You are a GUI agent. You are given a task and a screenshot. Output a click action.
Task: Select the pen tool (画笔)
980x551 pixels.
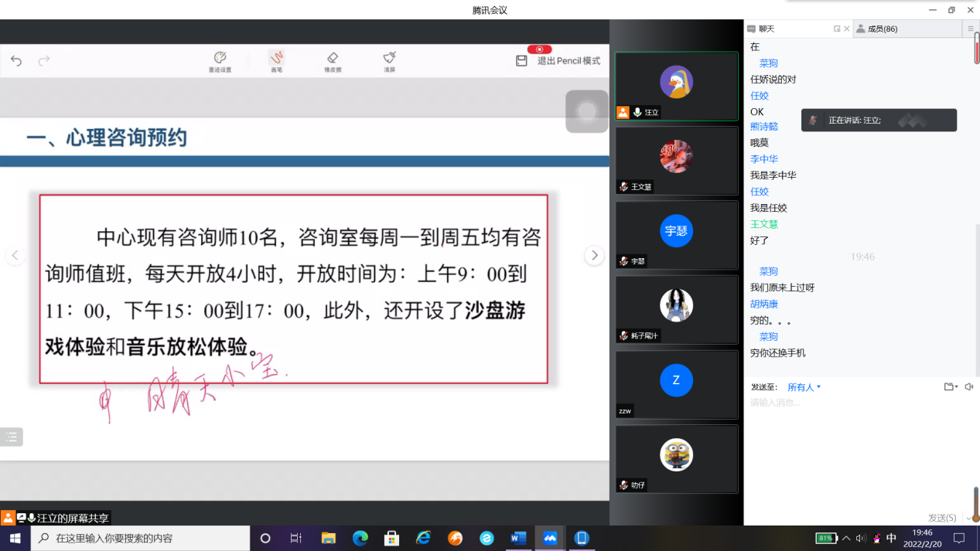click(x=276, y=60)
